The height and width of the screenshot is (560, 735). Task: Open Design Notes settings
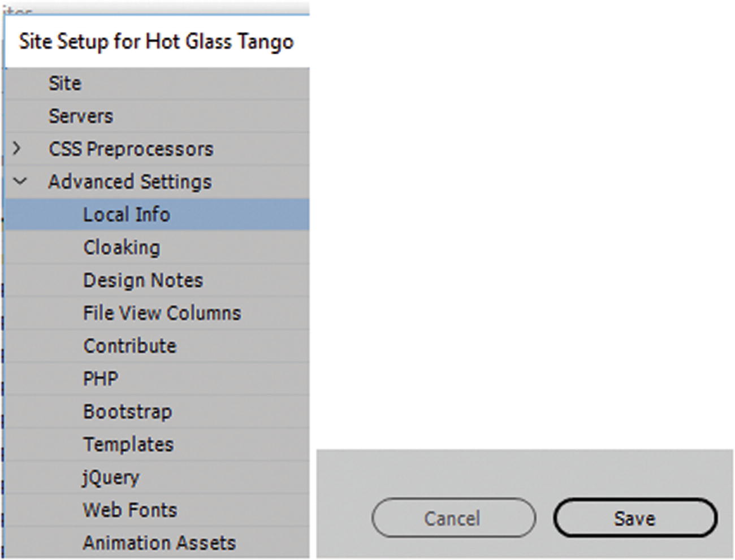[x=142, y=280]
